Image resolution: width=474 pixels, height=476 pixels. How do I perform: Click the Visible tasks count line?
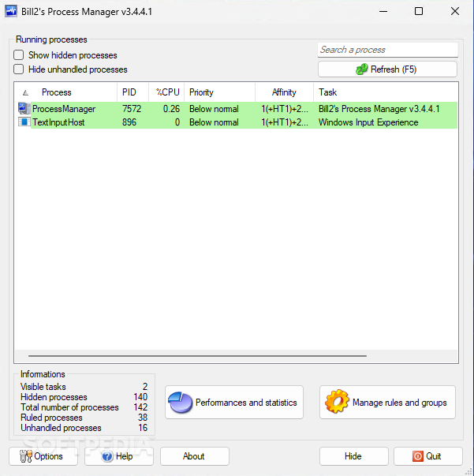(84, 387)
